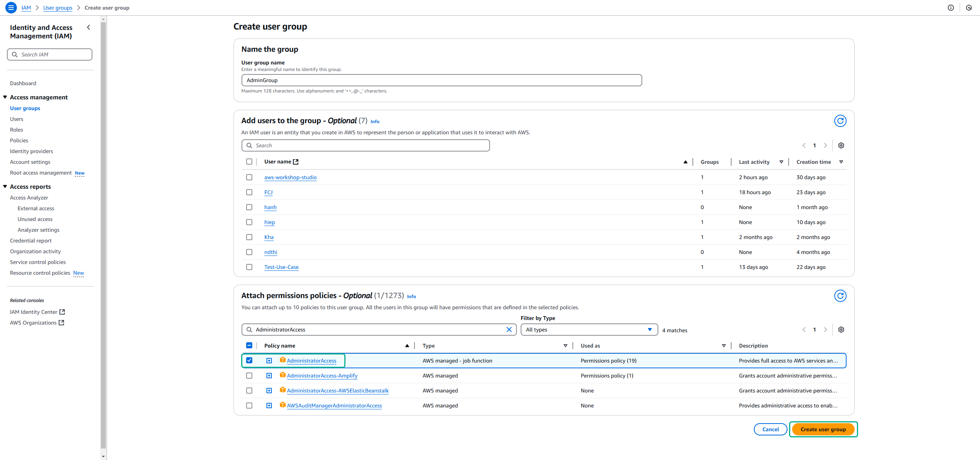The width and height of the screenshot is (980, 460).
Task: Collapse the Access reports section
Action: tap(5, 186)
